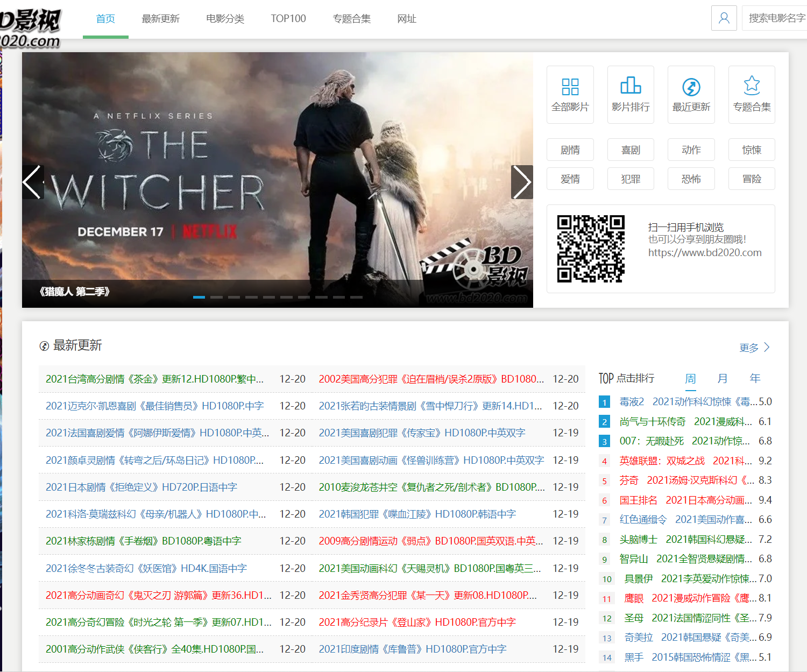Select the fifth carousel indicator dot
Screen dimensions: 807x672
(269, 297)
